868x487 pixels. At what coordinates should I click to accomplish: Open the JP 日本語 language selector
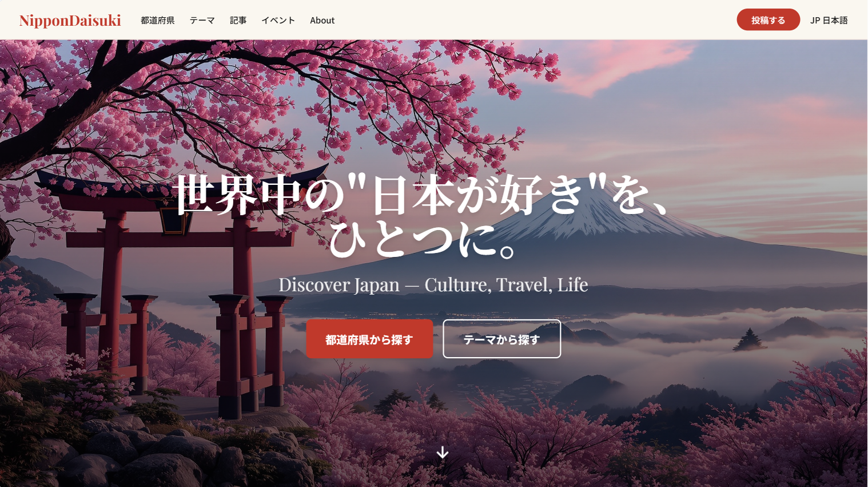[828, 19]
